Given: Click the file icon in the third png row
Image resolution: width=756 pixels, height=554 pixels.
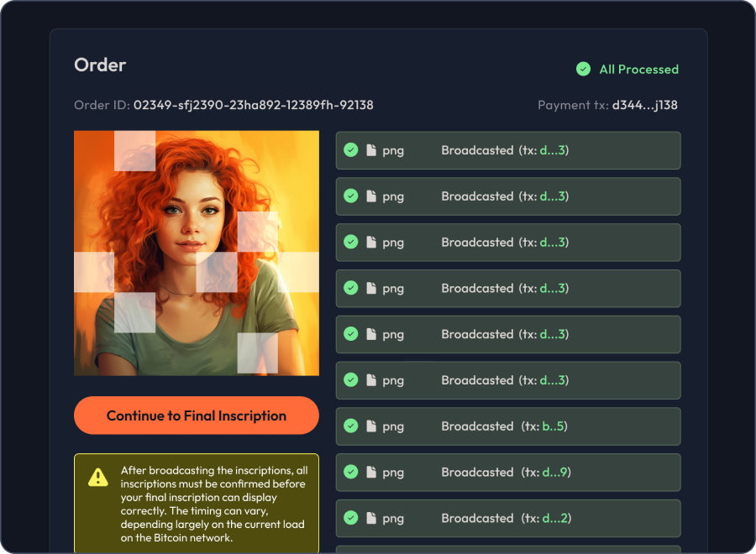Looking at the screenshot, I should (x=371, y=243).
